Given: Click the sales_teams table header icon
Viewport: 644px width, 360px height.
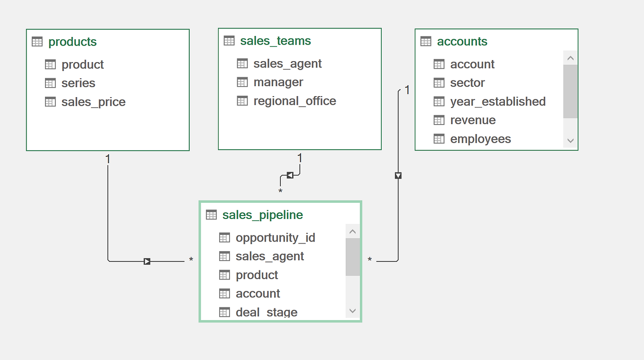Looking at the screenshot, I should [229, 41].
